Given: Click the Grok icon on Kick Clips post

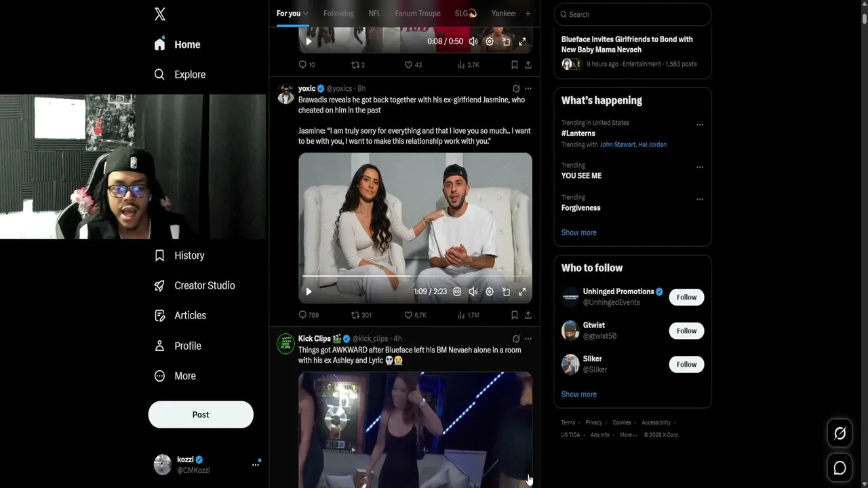Looking at the screenshot, I should click(x=516, y=339).
